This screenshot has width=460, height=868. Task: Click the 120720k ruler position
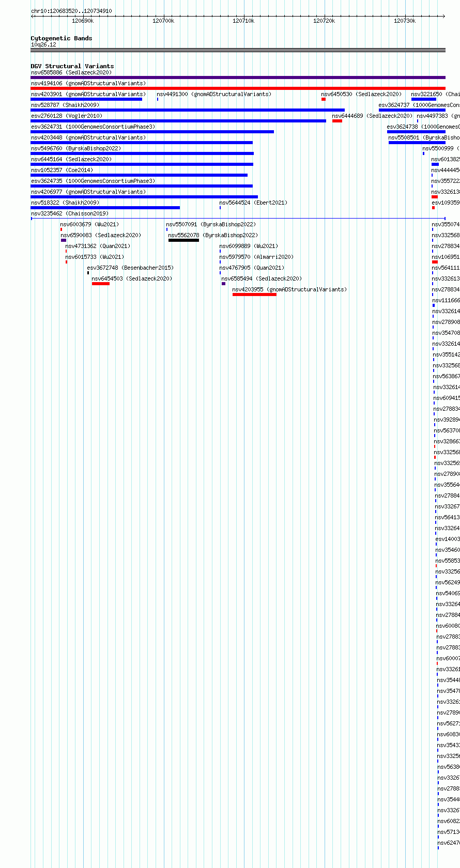coord(324,21)
